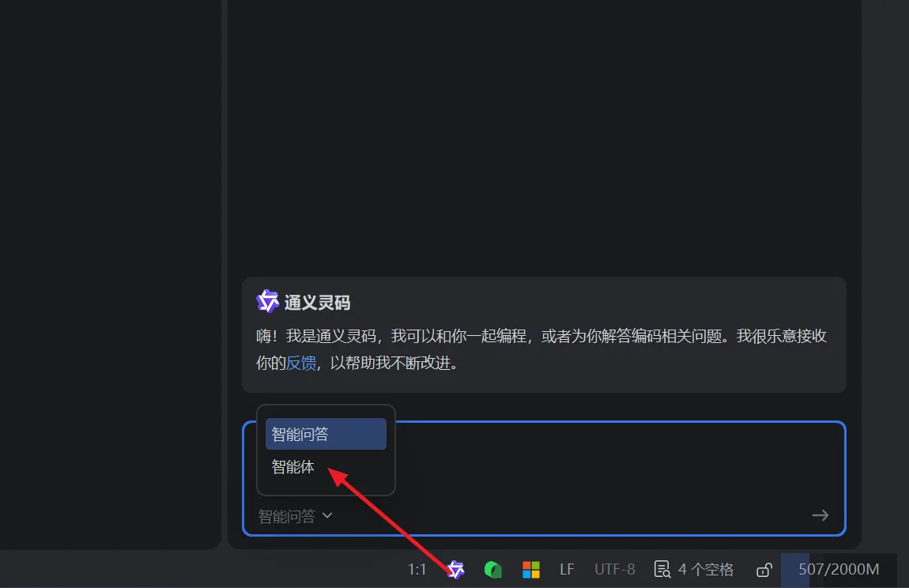Viewport: 909px width, 588px height.
Task: Open Tongyi Lingma from the status bar icon
Action: tap(455, 570)
